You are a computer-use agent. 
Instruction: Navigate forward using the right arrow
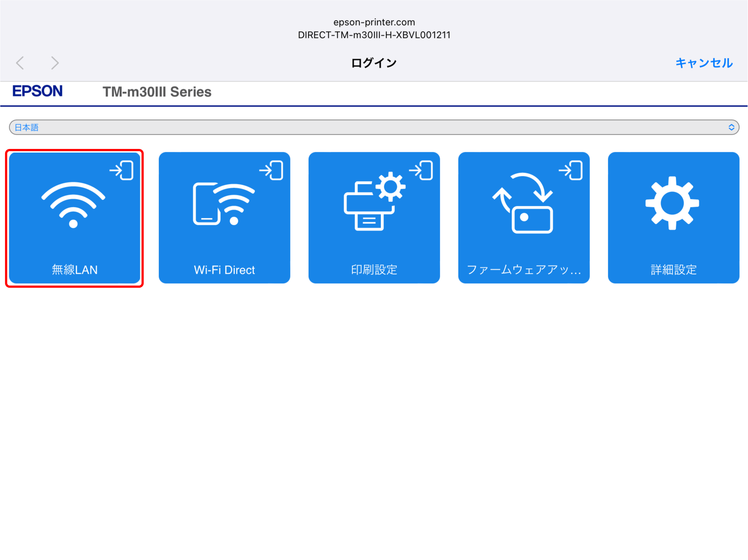pos(55,62)
